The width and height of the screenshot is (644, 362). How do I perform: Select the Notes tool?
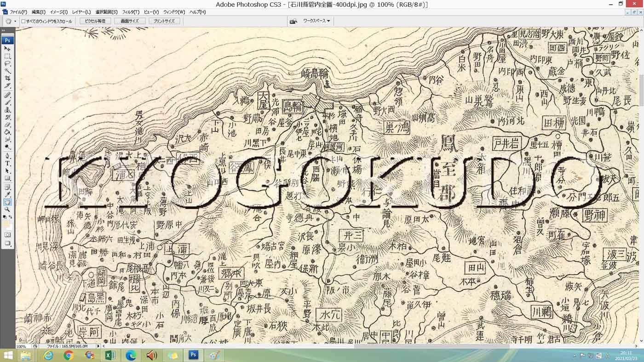(7, 187)
